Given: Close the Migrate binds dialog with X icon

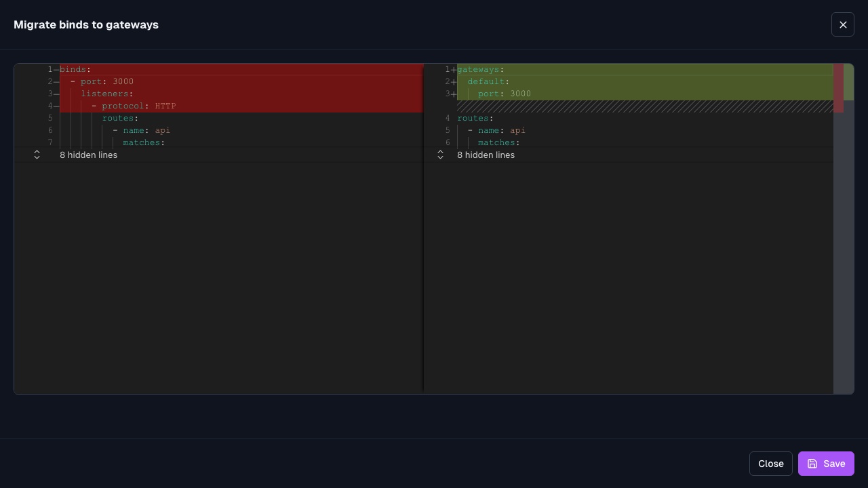Looking at the screenshot, I should pyautogui.click(x=843, y=24).
